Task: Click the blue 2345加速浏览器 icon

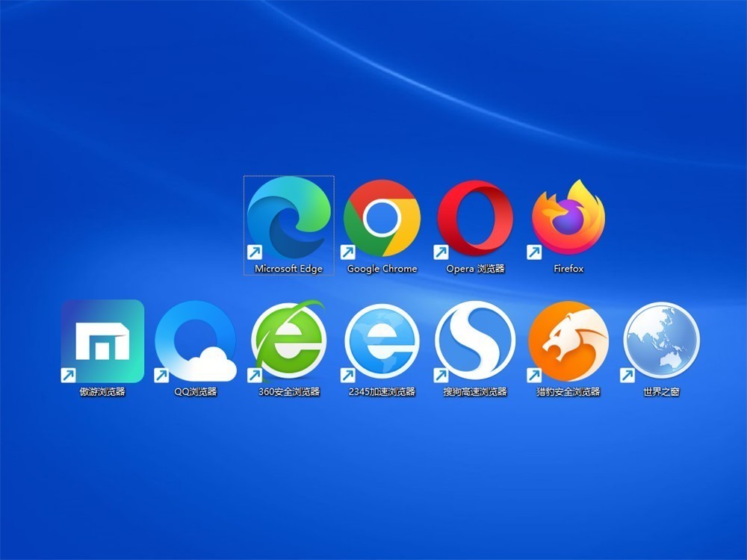Action: 382,342
